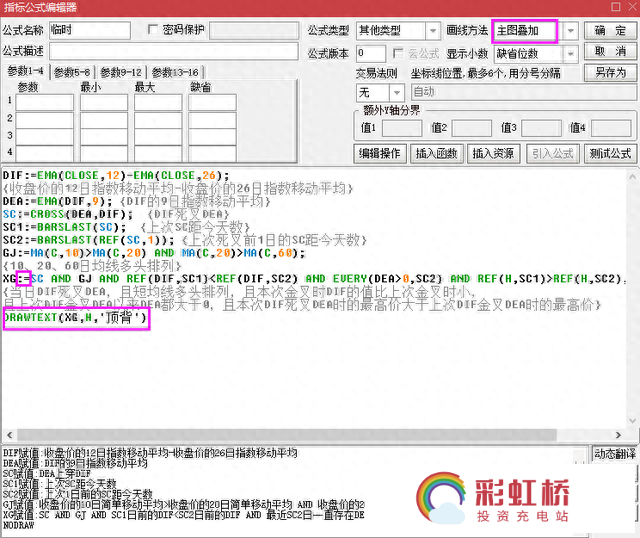Click the 值3 Y-axis boundary field
The height and width of the screenshot is (538, 640).
tap(542, 128)
